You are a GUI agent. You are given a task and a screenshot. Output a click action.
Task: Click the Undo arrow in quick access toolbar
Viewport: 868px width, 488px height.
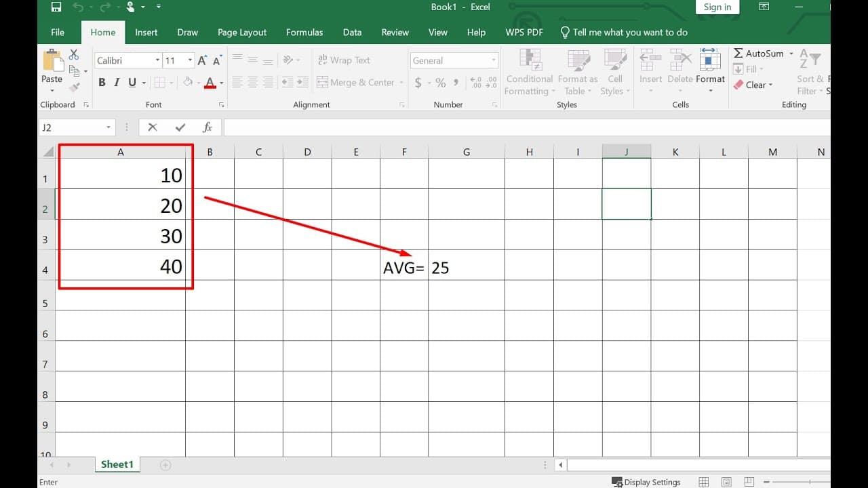pyautogui.click(x=77, y=7)
